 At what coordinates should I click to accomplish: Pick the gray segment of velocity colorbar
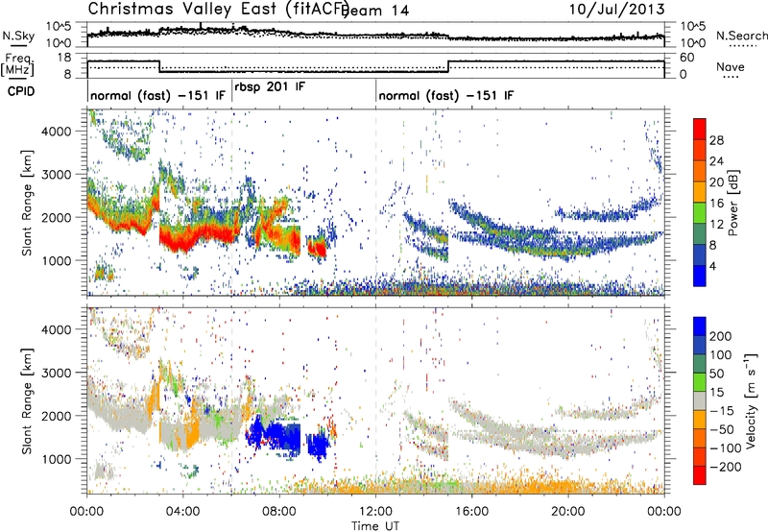(x=700, y=400)
